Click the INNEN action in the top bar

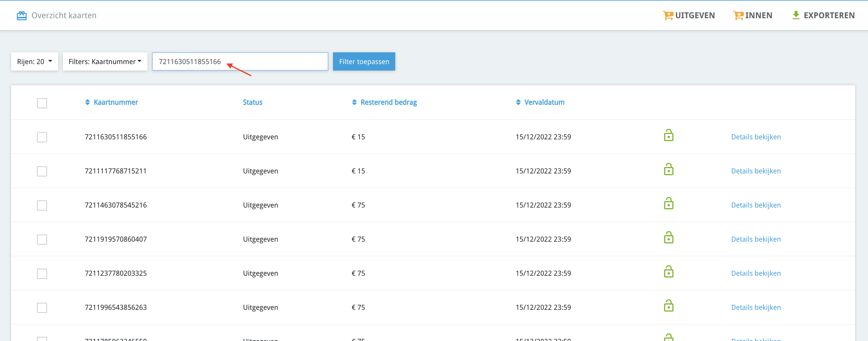753,16
